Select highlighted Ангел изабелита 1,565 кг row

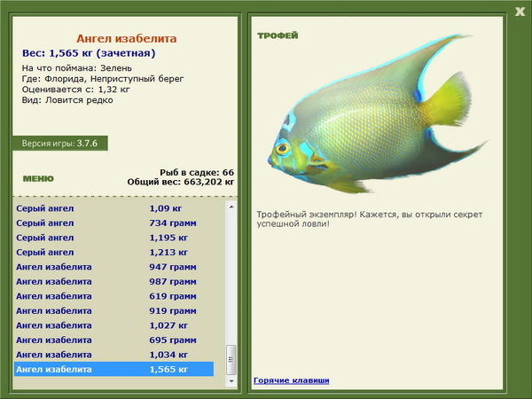pos(114,369)
